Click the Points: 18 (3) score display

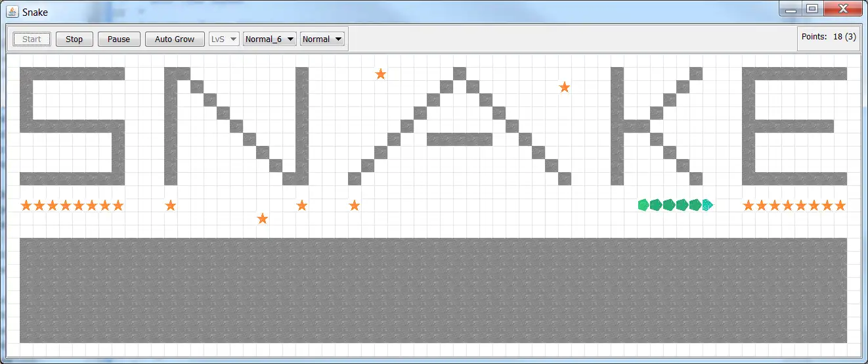(x=829, y=37)
